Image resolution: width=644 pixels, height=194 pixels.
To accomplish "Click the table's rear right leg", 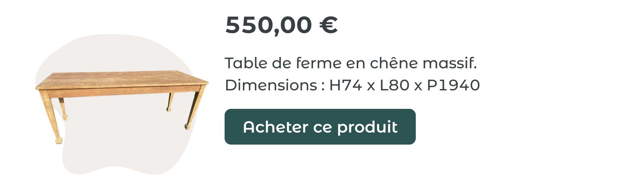I will (x=170, y=102).
